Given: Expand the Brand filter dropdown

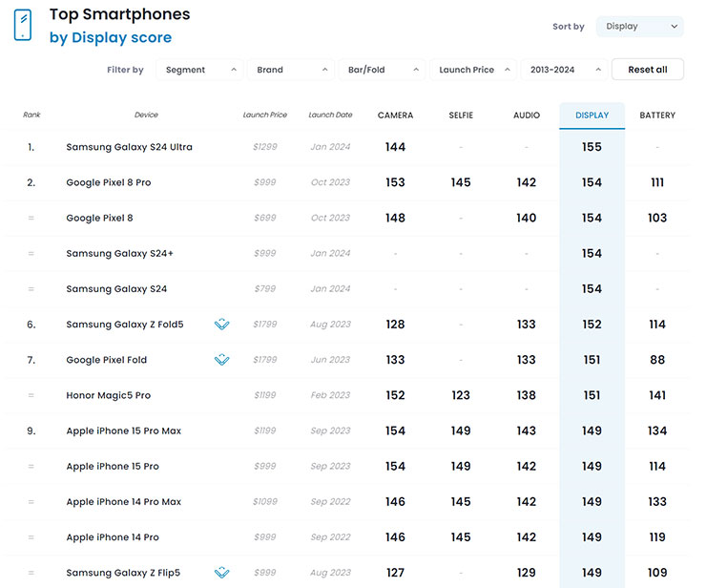Looking at the screenshot, I should pos(291,70).
